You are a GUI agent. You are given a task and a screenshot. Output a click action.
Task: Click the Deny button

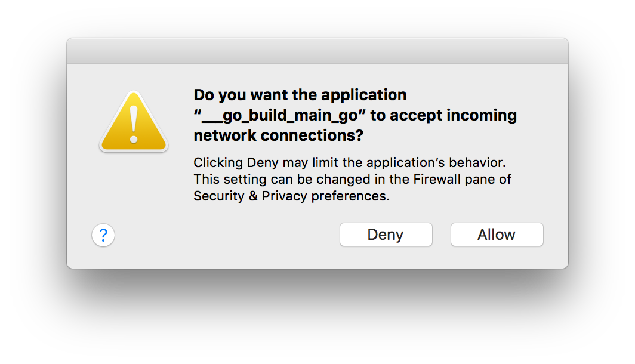click(x=386, y=235)
